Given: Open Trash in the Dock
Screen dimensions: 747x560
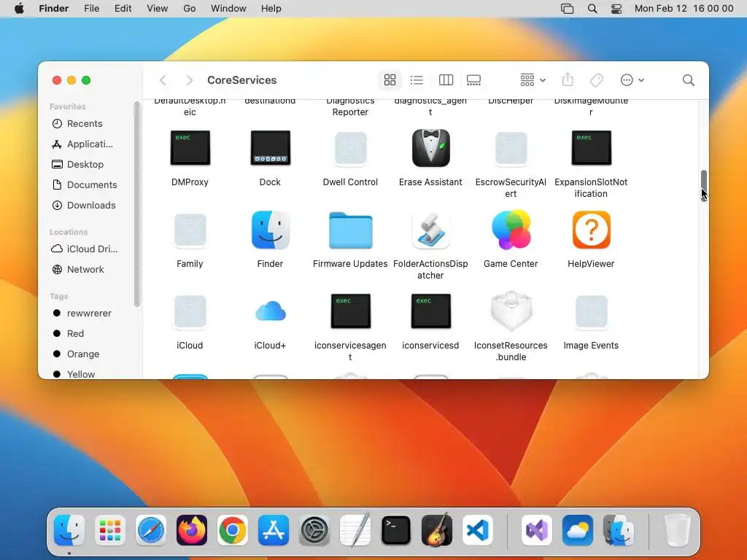Looking at the screenshot, I should (x=678, y=530).
